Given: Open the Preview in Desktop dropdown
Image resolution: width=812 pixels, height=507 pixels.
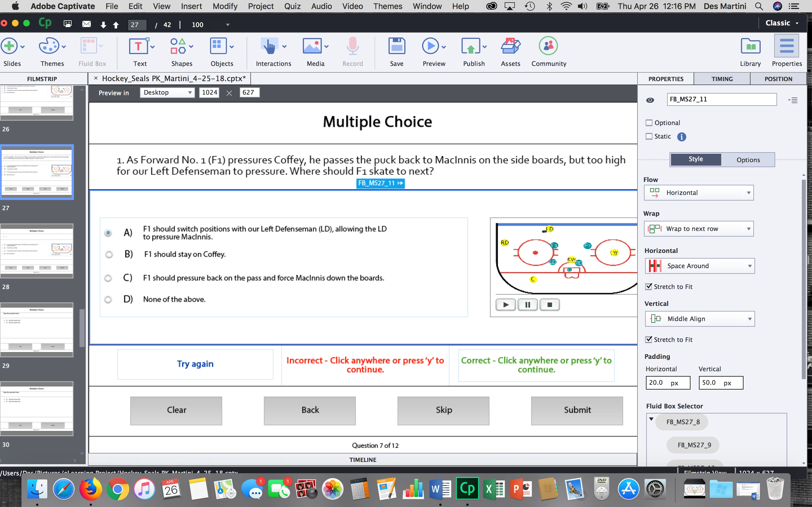Looking at the screenshot, I should tap(167, 93).
